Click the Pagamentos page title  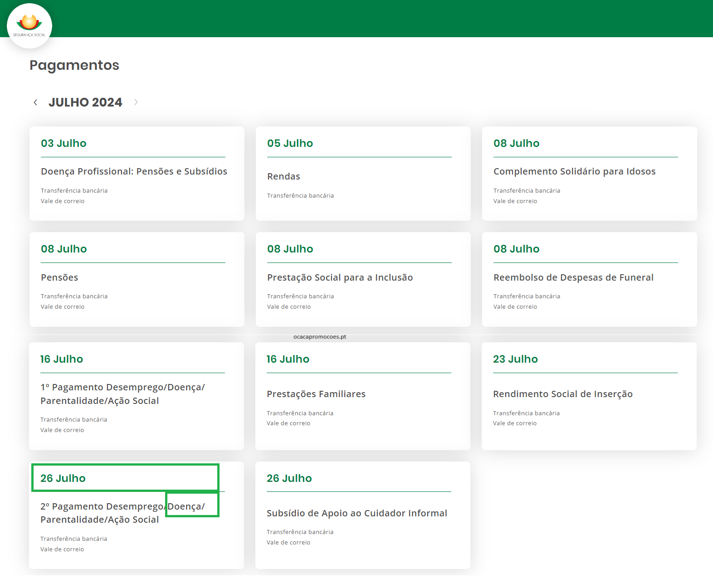(x=74, y=65)
